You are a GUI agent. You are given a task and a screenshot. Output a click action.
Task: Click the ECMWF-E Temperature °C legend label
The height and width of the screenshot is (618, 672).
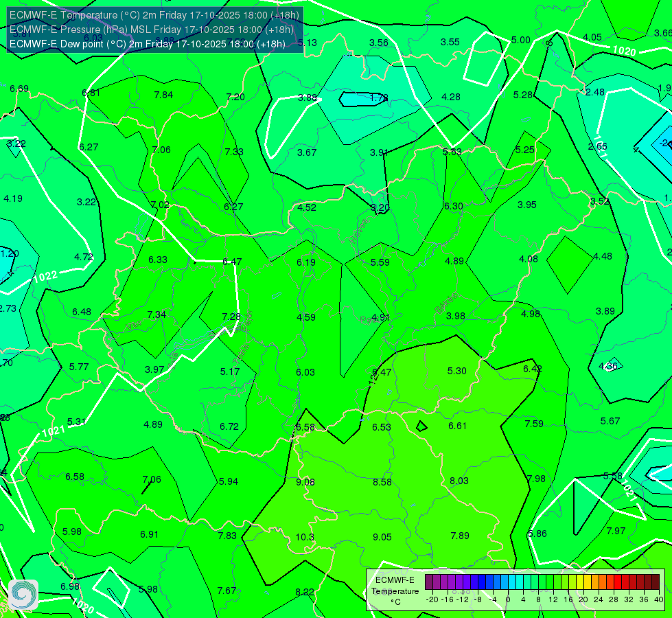click(395, 591)
